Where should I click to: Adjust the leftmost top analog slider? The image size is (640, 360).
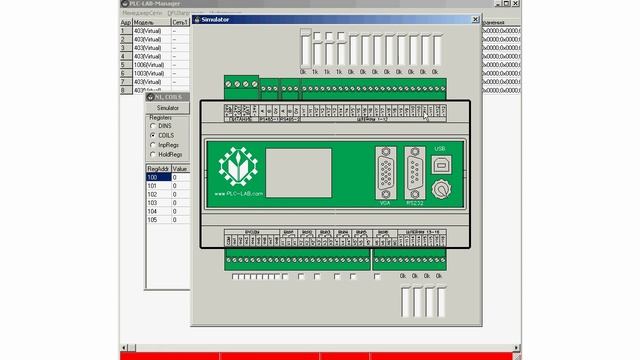306,48
